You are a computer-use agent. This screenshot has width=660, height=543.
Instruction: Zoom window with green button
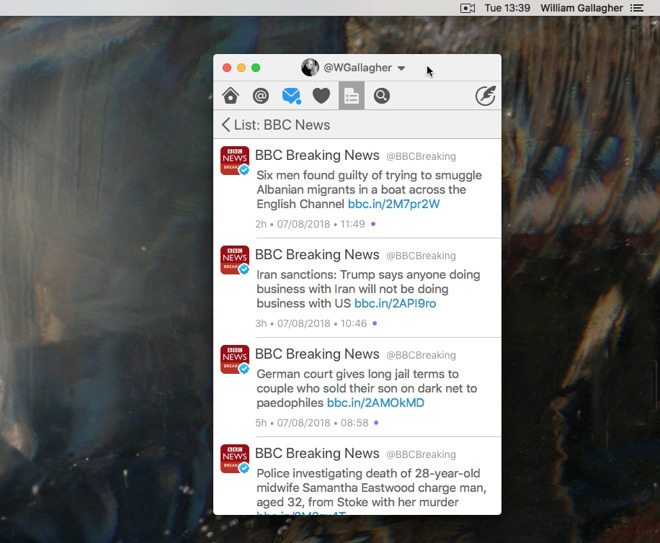[x=255, y=68]
